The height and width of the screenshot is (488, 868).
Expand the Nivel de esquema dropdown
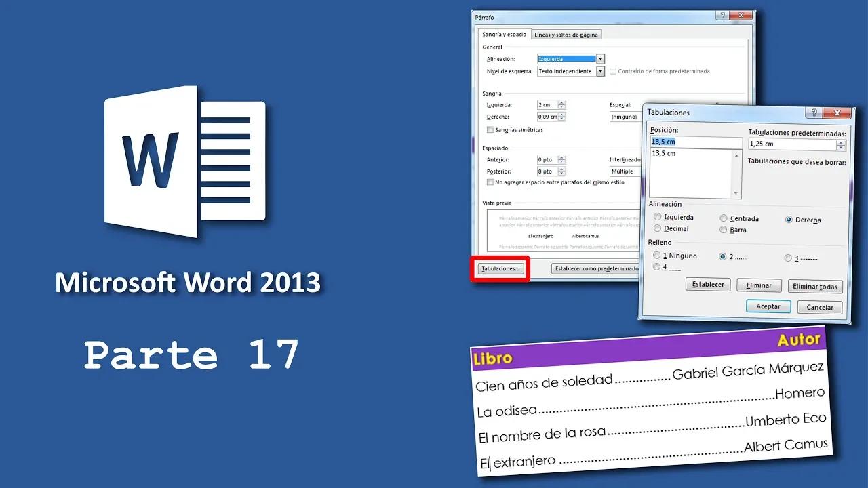(x=599, y=70)
